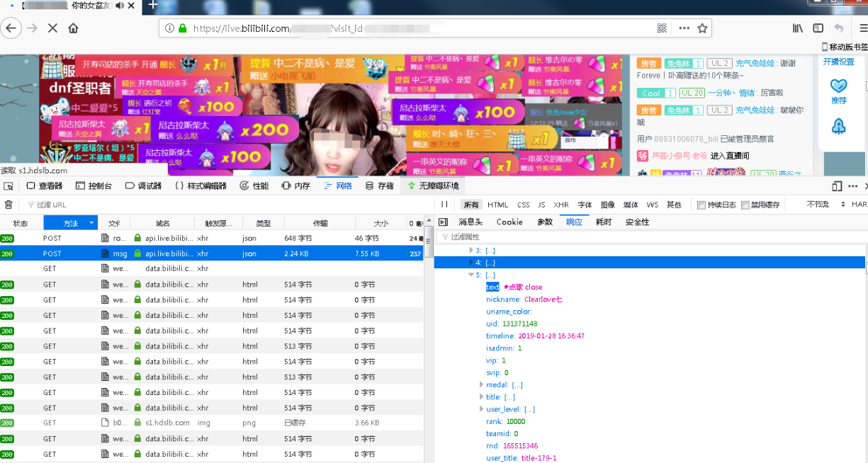Open the 内存 memory tab
868x463 pixels.
(x=296, y=186)
